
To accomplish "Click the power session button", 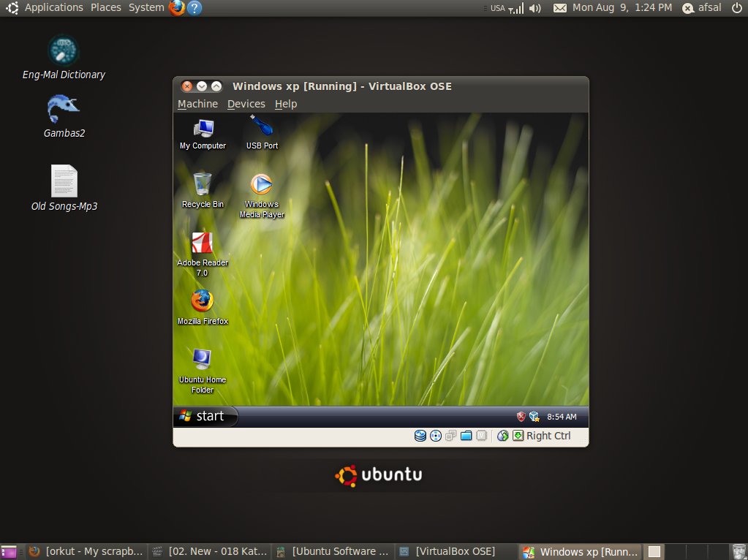I will pos(737,7).
